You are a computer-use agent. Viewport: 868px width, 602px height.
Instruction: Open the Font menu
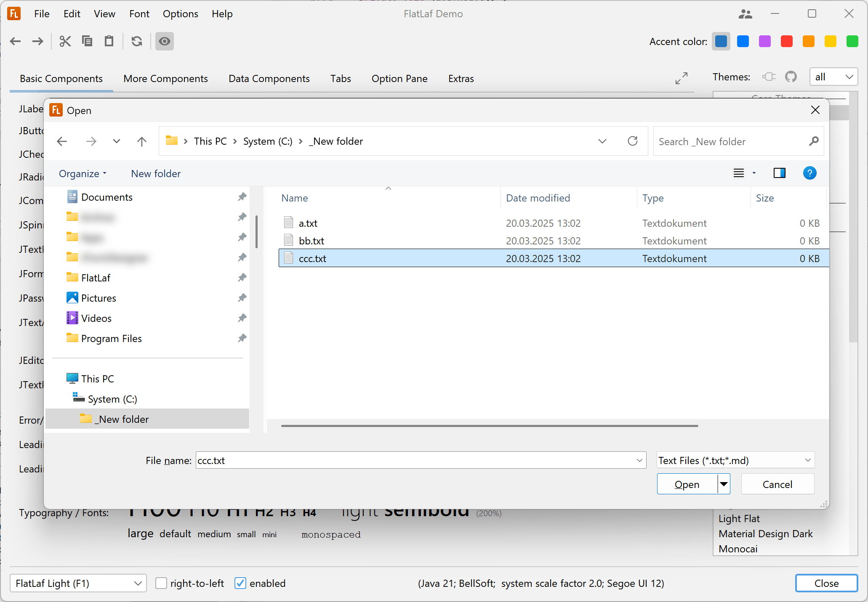pos(139,14)
